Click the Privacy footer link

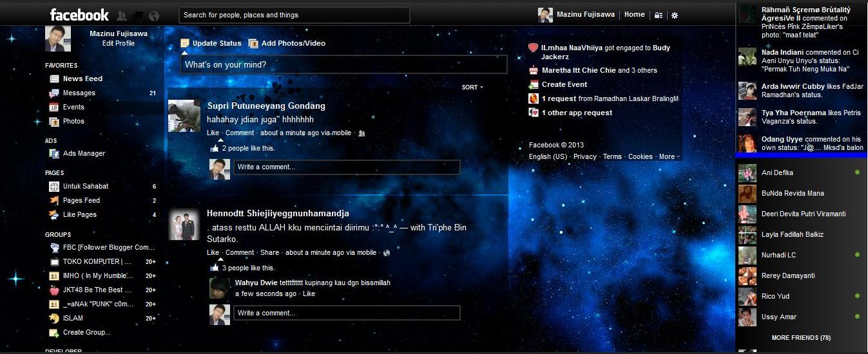coord(584,156)
